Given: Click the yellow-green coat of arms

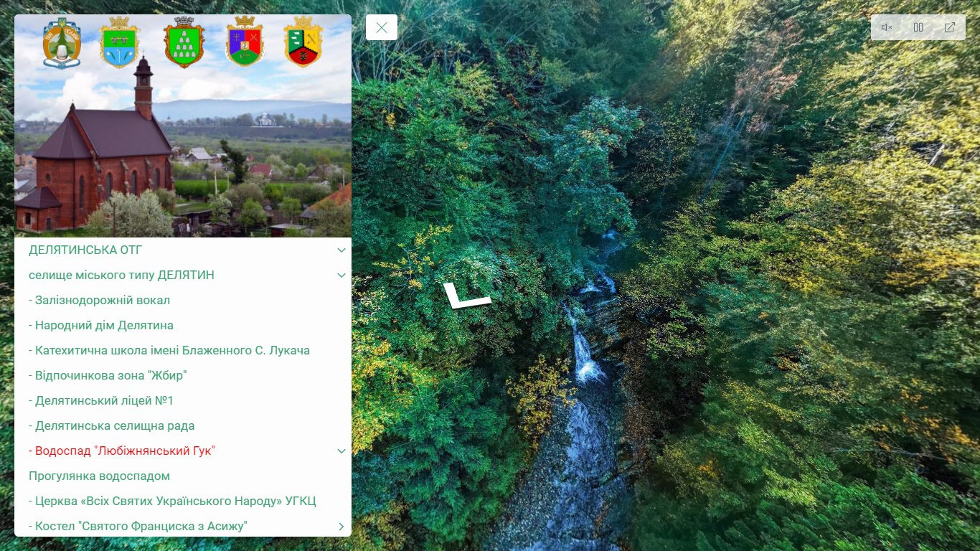Looking at the screenshot, I should [x=303, y=42].
